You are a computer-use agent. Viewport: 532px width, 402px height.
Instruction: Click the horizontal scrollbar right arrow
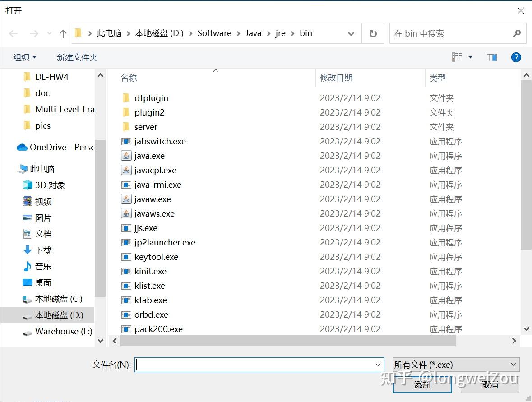[514, 341]
